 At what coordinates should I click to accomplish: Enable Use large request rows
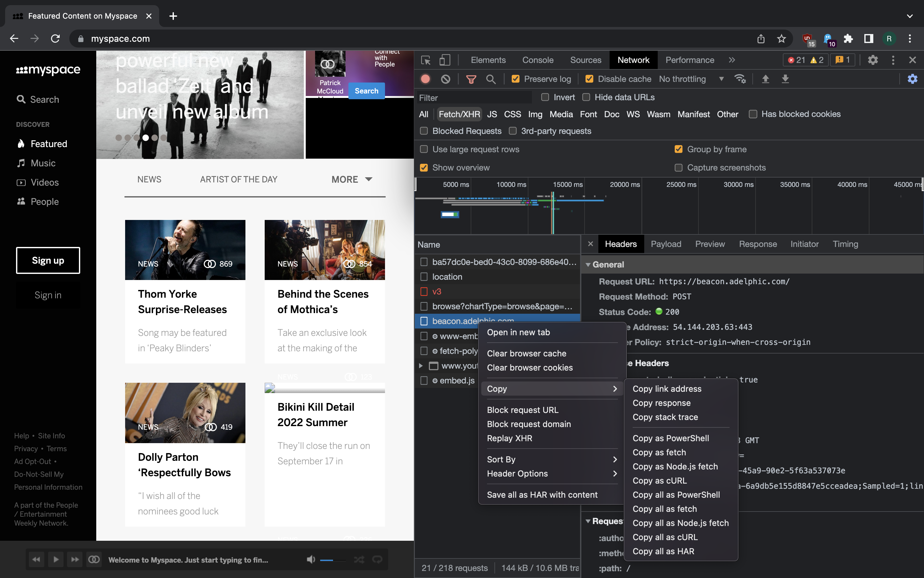coord(424,149)
